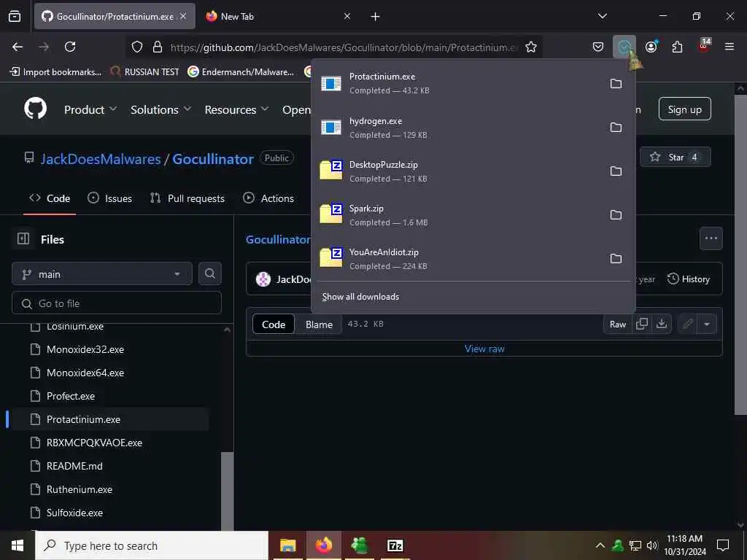Show folder for YouAreAnIdiot.zip download

[x=616, y=259]
